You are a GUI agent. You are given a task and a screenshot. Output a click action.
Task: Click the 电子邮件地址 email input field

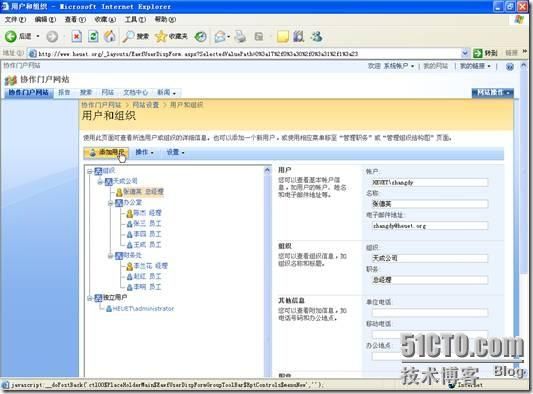[x=430, y=226]
